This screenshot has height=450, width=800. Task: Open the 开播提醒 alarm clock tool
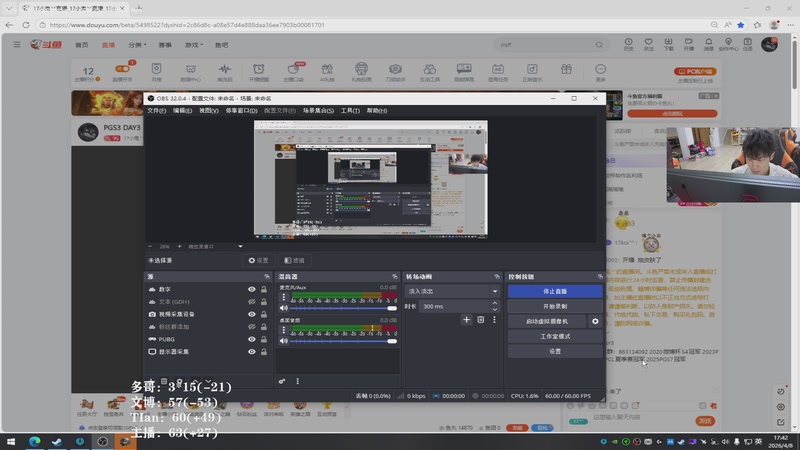[259, 72]
